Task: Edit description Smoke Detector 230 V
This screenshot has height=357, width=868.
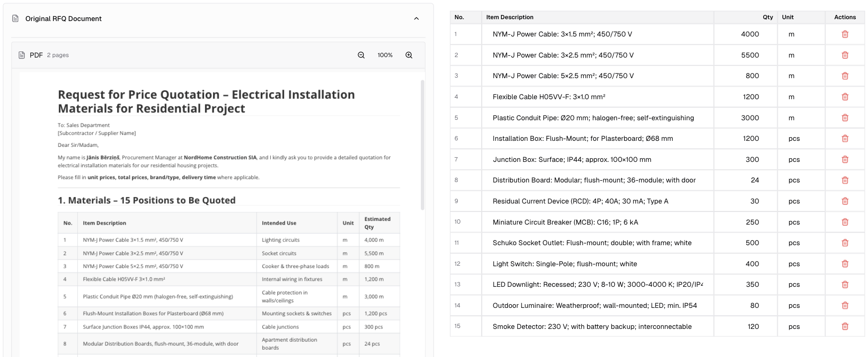Action: pos(597,327)
